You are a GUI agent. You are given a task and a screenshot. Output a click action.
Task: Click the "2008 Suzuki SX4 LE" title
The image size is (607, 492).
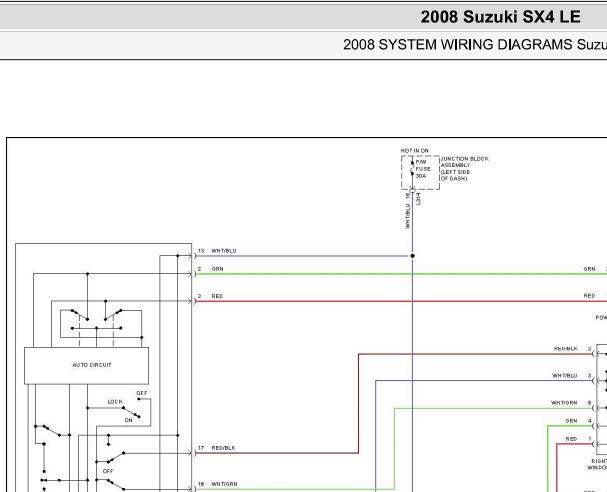click(501, 17)
